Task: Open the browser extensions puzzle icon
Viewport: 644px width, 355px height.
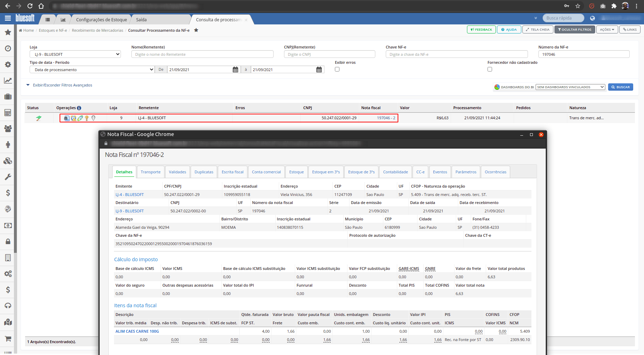Action: coord(614,6)
